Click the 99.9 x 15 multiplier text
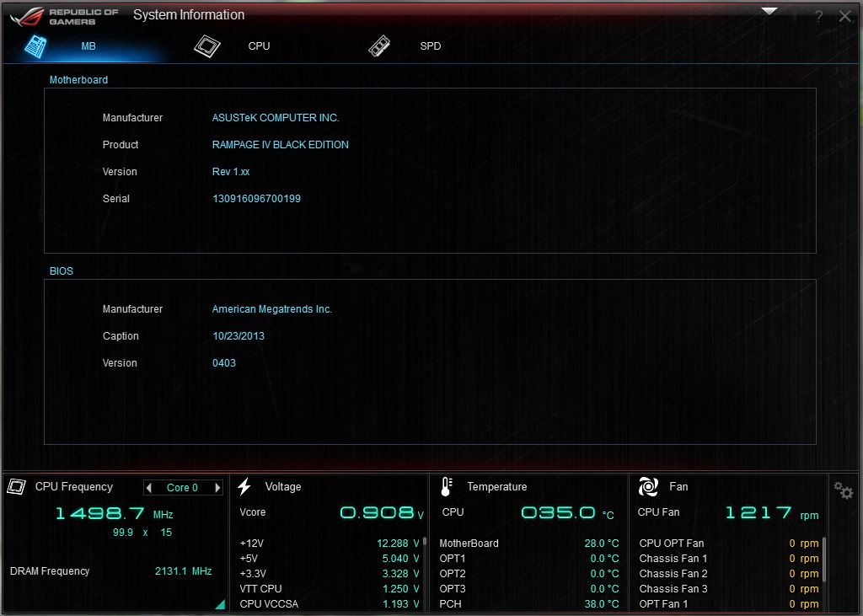This screenshot has width=863, height=616. coord(142,533)
